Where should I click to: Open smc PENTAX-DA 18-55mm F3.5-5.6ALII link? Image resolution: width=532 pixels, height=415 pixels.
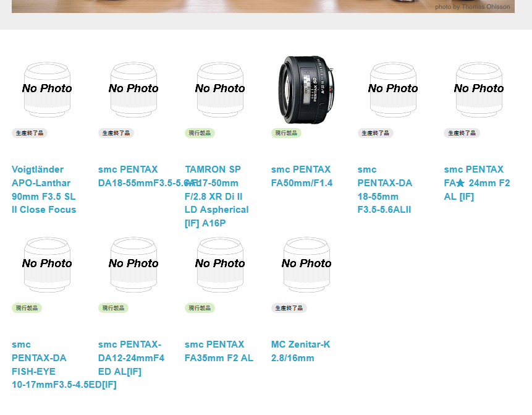pos(385,189)
